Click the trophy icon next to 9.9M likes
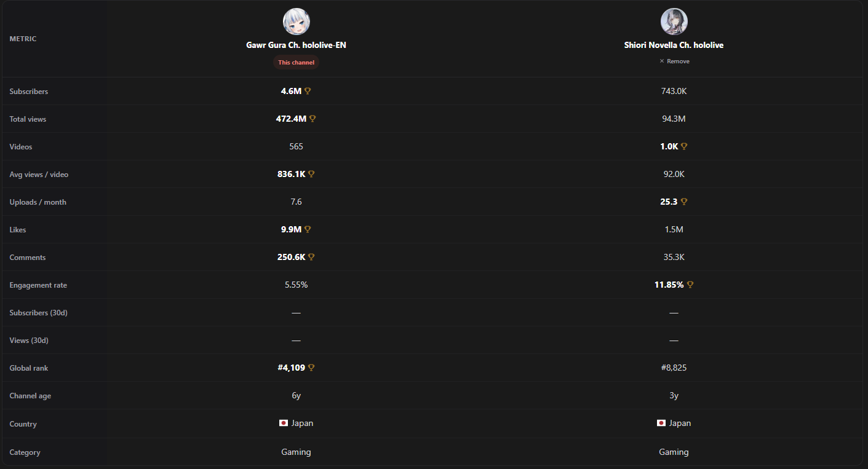 coord(308,229)
